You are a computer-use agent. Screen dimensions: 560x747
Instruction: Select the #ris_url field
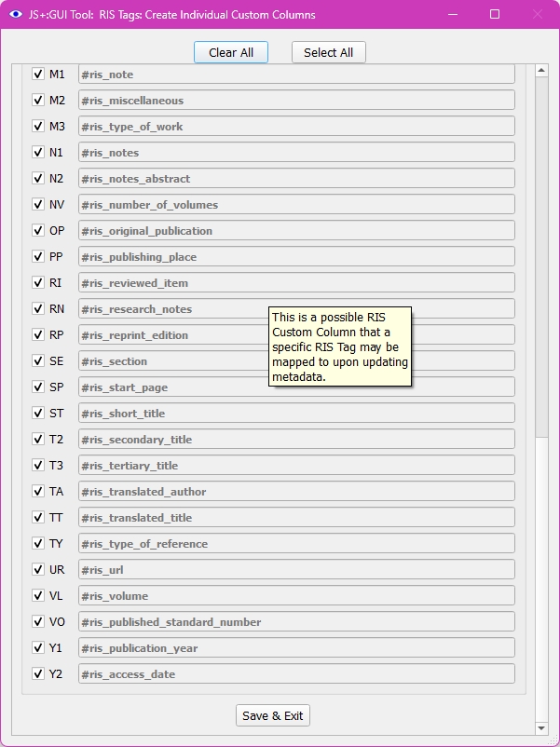tap(296, 569)
